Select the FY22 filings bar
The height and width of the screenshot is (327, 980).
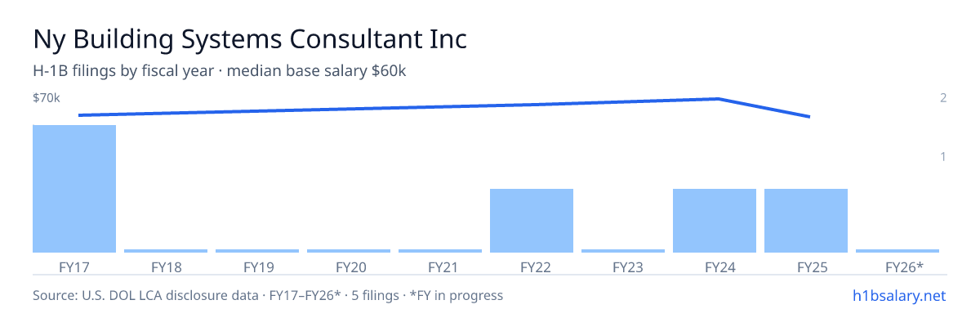click(532, 221)
